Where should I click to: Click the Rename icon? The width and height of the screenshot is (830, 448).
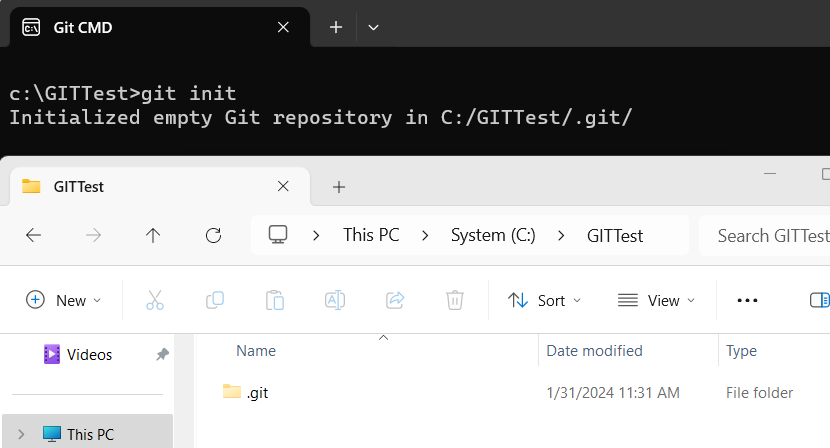pyautogui.click(x=335, y=300)
